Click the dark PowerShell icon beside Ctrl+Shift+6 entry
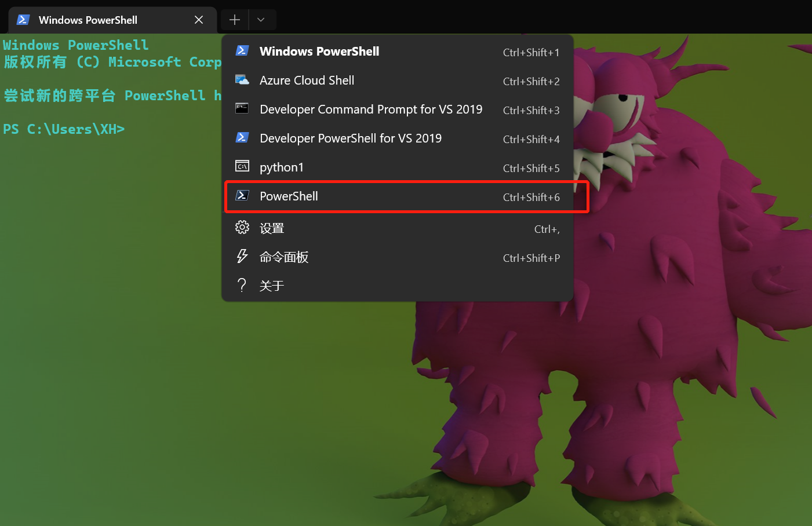Screen dimensions: 812x526 242,195
